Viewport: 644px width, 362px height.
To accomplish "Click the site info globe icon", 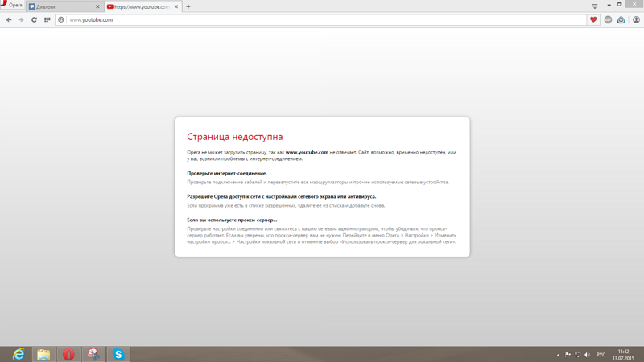I will click(x=61, y=19).
